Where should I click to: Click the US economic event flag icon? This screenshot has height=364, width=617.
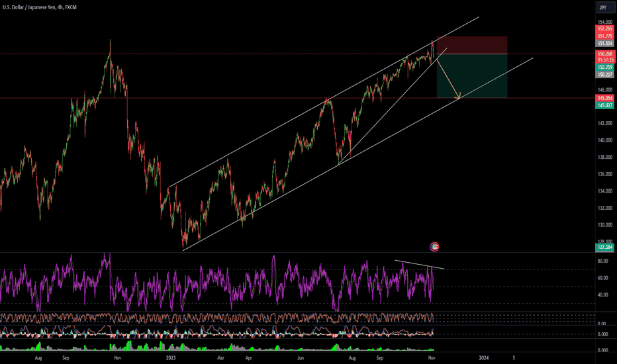[x=434, y=247]
